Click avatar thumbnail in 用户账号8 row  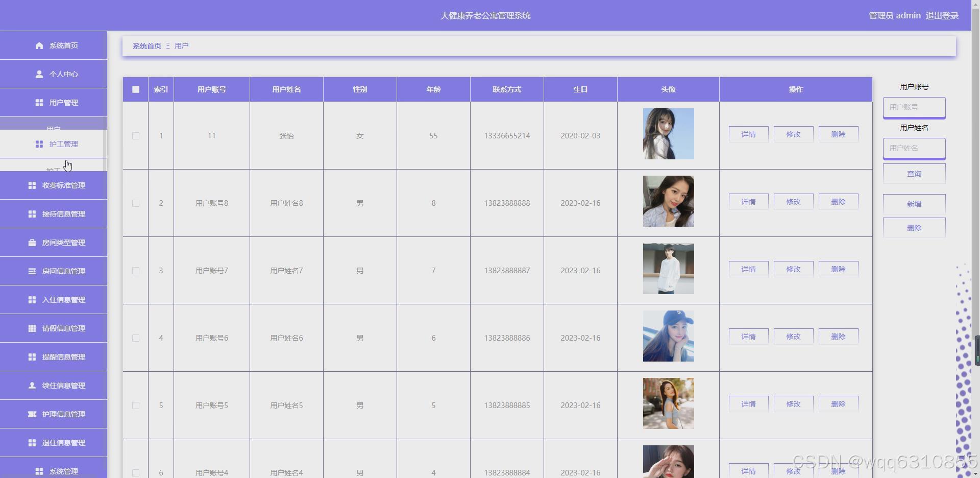click(668, 201)
